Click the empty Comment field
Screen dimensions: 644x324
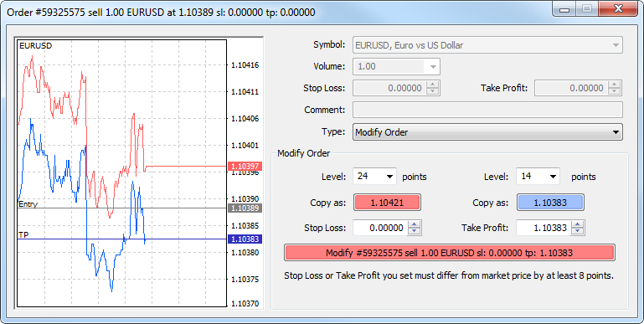click(x=487, y=110)
